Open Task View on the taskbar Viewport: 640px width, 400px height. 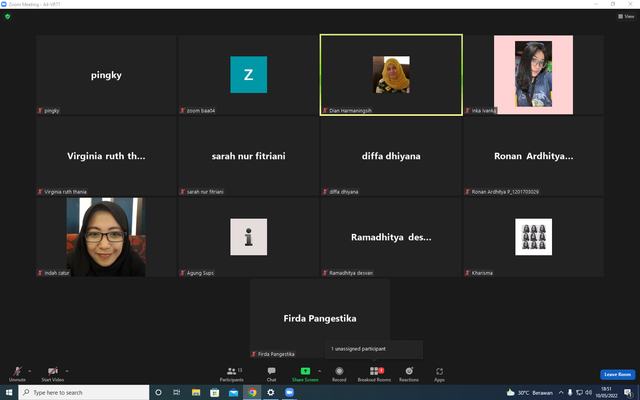[176, 392]
